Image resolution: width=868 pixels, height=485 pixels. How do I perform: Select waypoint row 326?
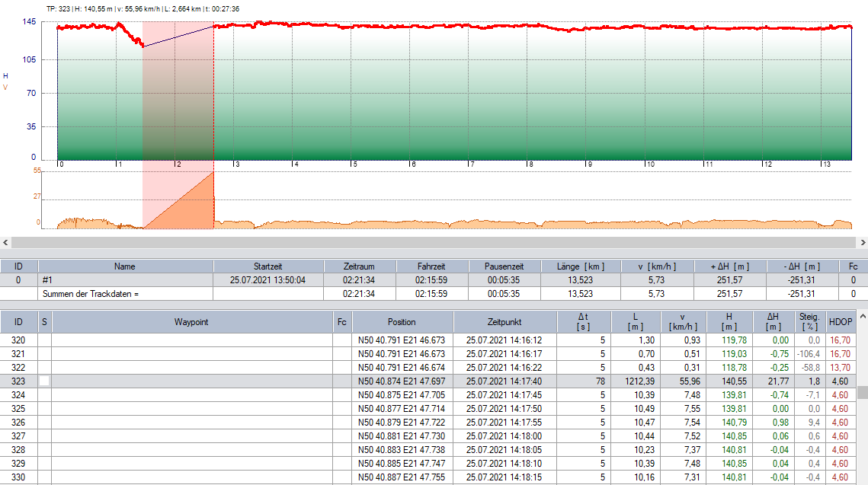pos(191,422)
